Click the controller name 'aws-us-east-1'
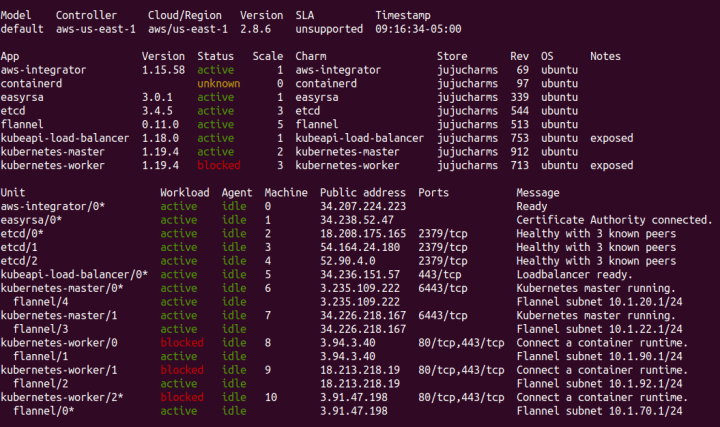Viewport: 720px width, 427px height. (x=96, y=29)
